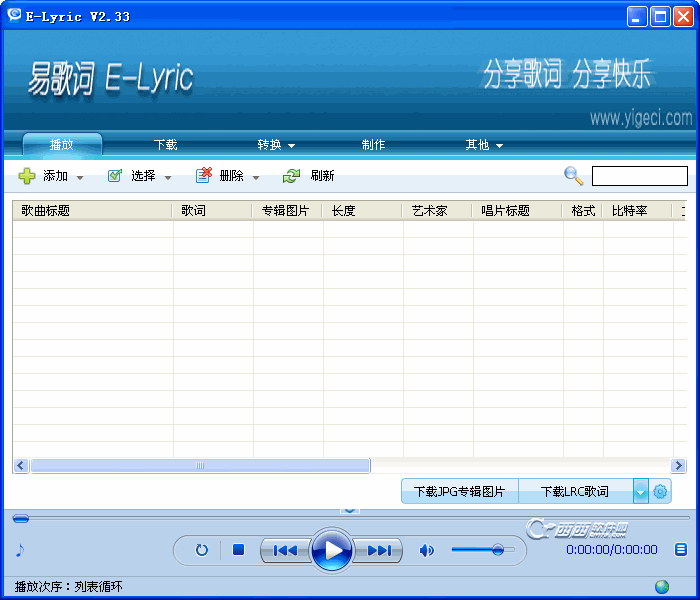This screenshot has height=600, width=700.
Task: Sort by 歌曲标题 column header
Action: [92, 210]
